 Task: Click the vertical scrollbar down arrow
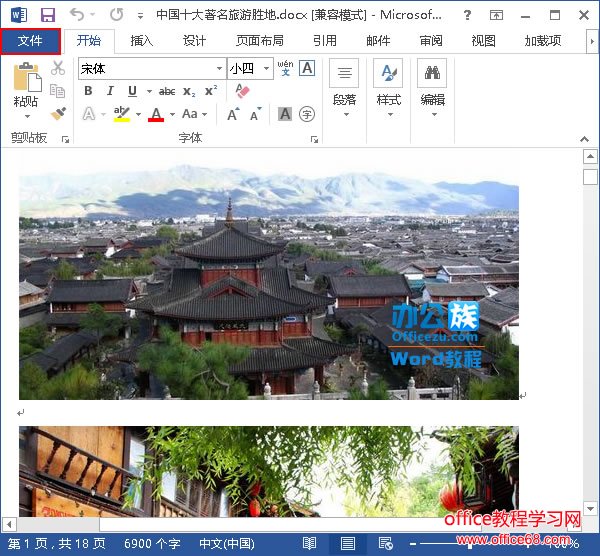coord(590,509)
